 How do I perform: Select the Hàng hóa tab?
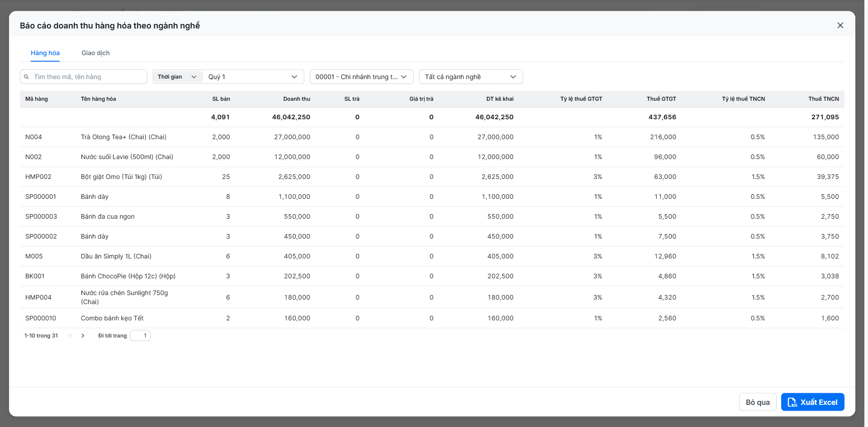pyautogui.click(x=45, y=53)
